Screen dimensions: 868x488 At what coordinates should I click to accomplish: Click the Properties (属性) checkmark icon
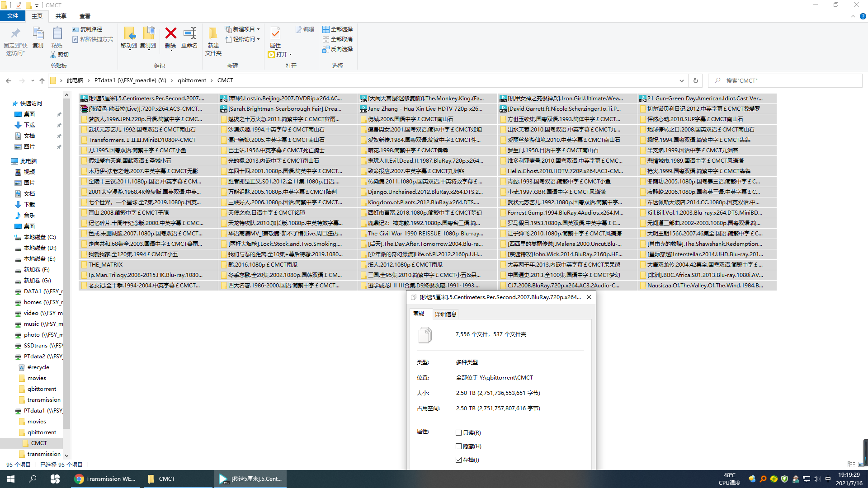point(275,33)
